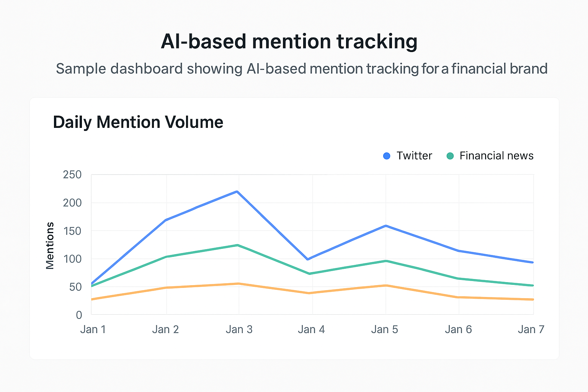Select the Twitter data point at Jan 2
Image resolution: width=588 pixels, height=392 pixels.
(x=166, y=220)
